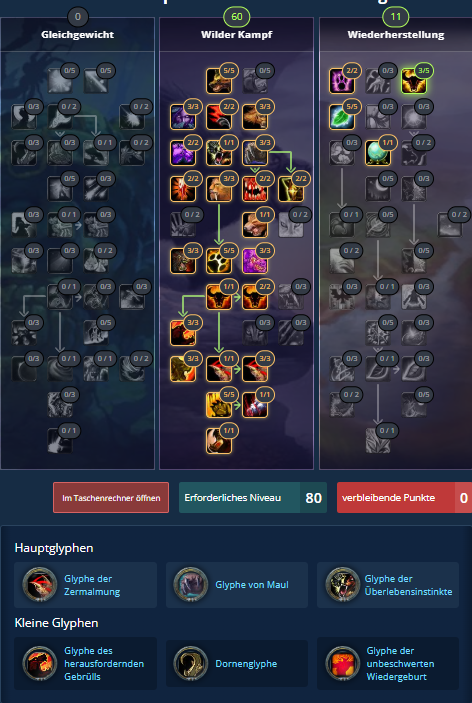Click the Dornenglyphe round glyph icon
Image resolution: width=472 pixels, height=703 pixels.
tap(191, 664)
